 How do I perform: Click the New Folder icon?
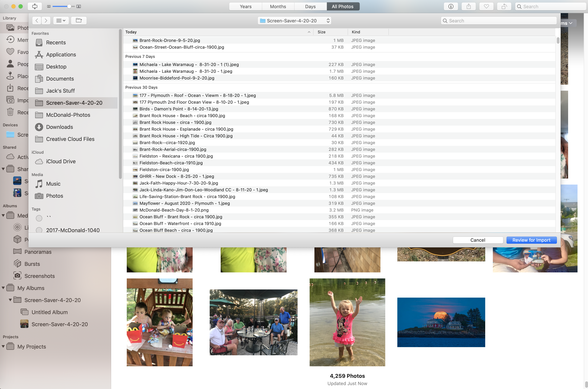click(79, 21)
